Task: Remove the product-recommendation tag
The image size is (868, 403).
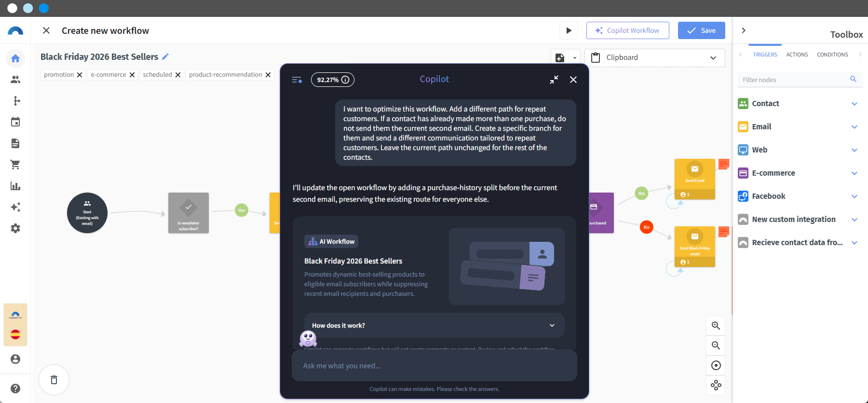Action: tap(268, 75)
